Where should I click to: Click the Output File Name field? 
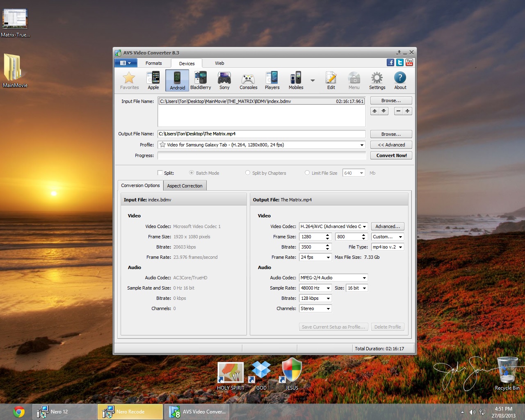[x=261, y=134]
